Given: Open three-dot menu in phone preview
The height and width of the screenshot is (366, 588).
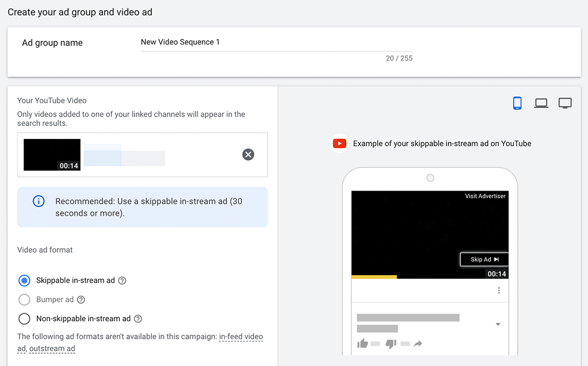Looking at the screenshot, I should (x=499, y=290).
